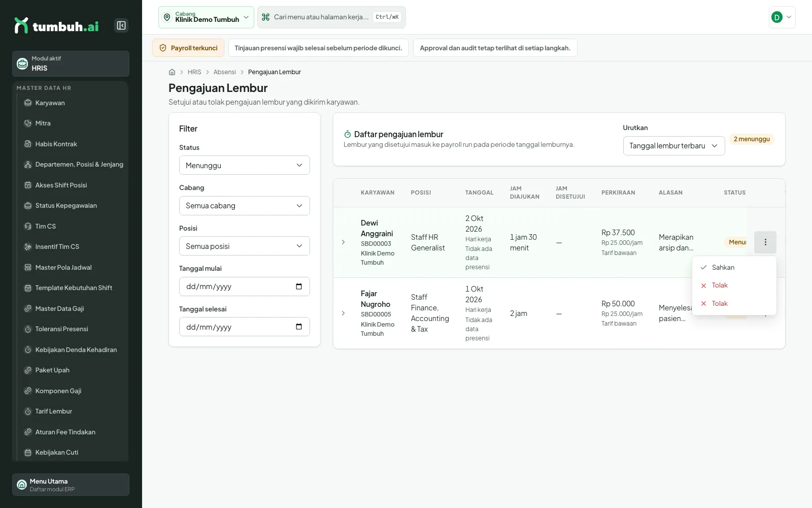The image size is (812, 508).
Task: Open the Klinik Demo Tumbuh branch selector
Action: tap(206, 17)
